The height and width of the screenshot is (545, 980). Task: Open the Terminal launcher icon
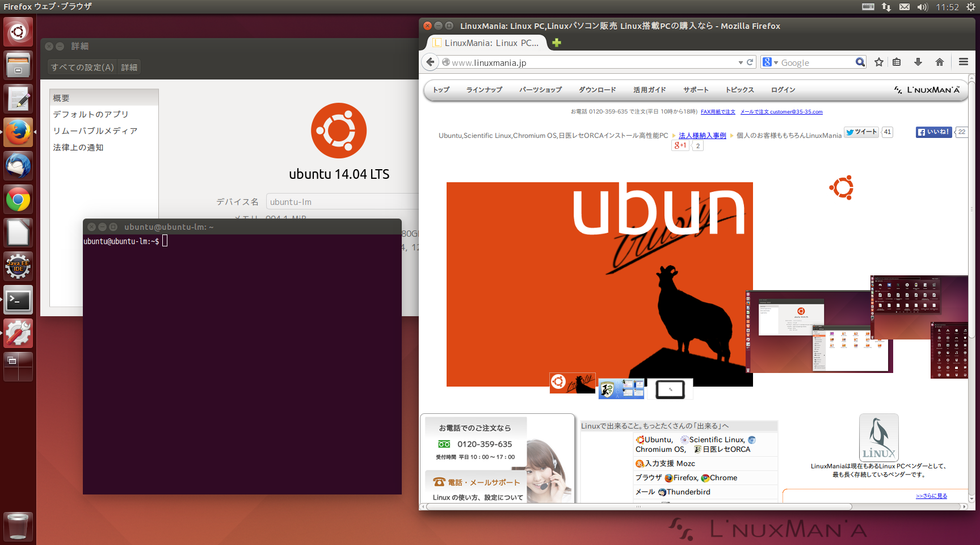coord(18,300)
